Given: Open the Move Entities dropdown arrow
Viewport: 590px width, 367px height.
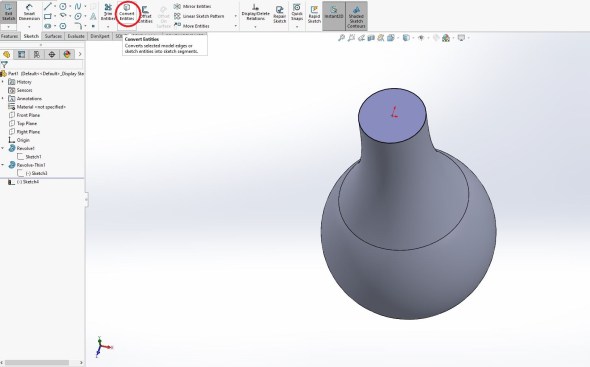Looking at the screenshot, I should 236,26.
